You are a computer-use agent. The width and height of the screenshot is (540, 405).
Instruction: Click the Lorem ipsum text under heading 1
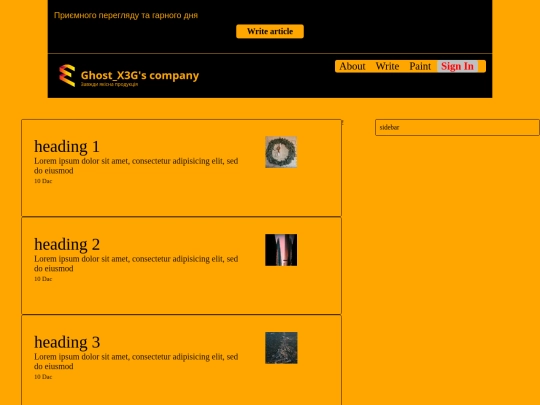point(136,166)
